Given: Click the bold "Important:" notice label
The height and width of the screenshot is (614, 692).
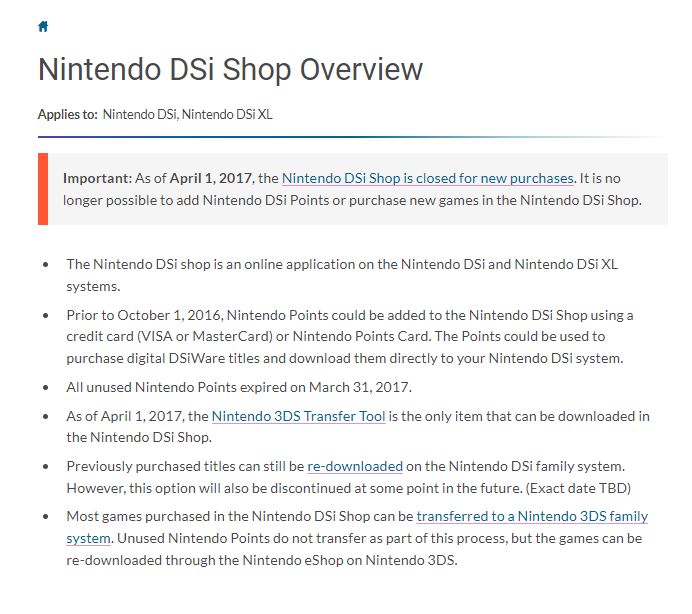Looking at the screenshot, I should tap(97, 178).
